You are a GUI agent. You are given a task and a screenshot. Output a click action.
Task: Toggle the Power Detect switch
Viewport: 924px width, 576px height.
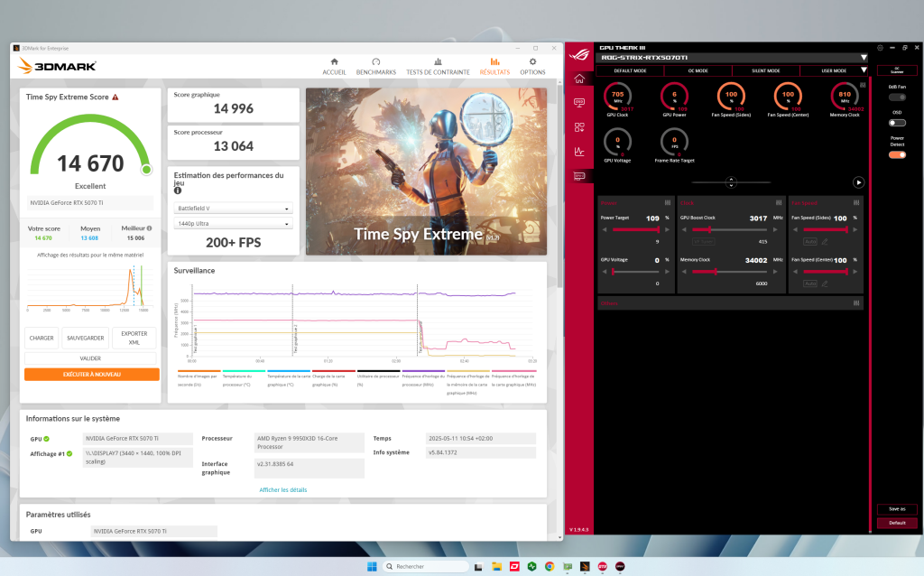(897, 154)
